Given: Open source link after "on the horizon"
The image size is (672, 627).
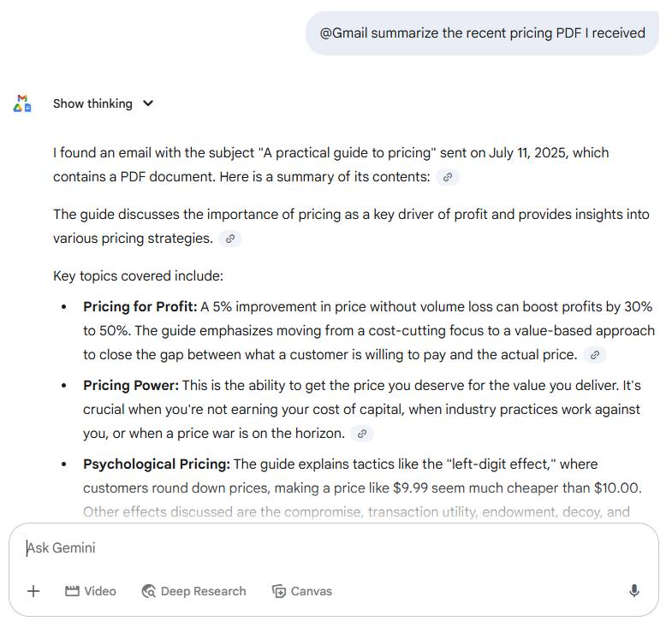Looking at the screenshot, I should (362, 434).
